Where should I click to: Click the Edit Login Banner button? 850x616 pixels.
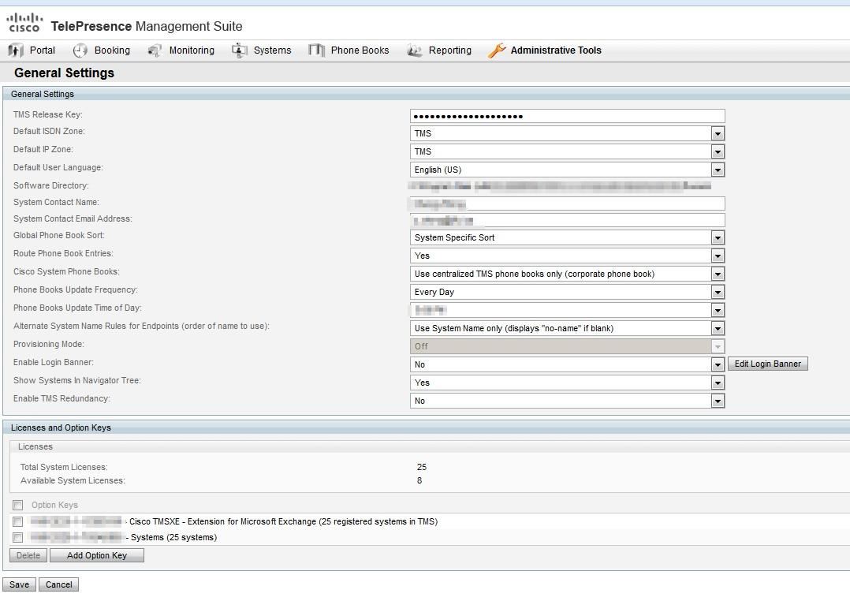pos(768,364)
